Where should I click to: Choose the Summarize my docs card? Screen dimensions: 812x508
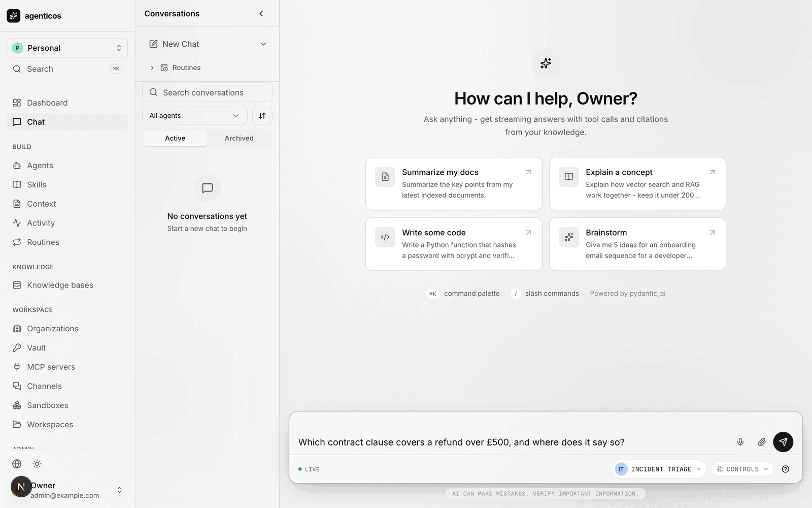coord(454,184)
